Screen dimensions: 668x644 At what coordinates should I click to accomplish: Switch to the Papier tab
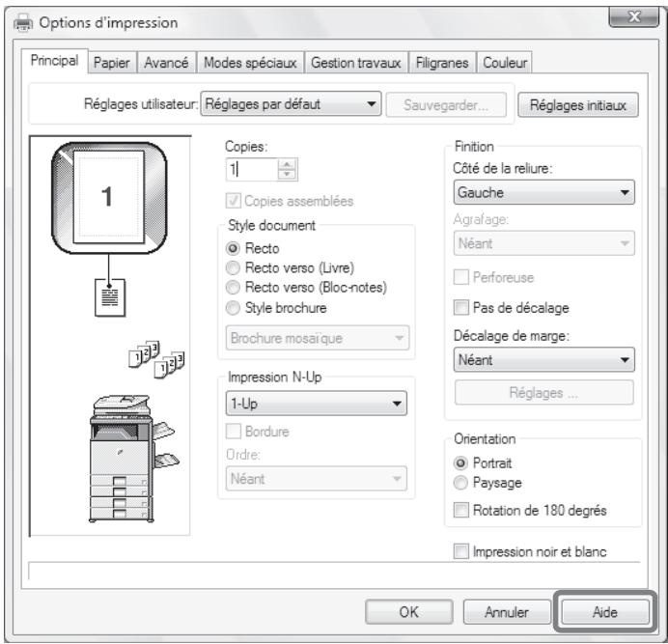(x=112, y=63)
